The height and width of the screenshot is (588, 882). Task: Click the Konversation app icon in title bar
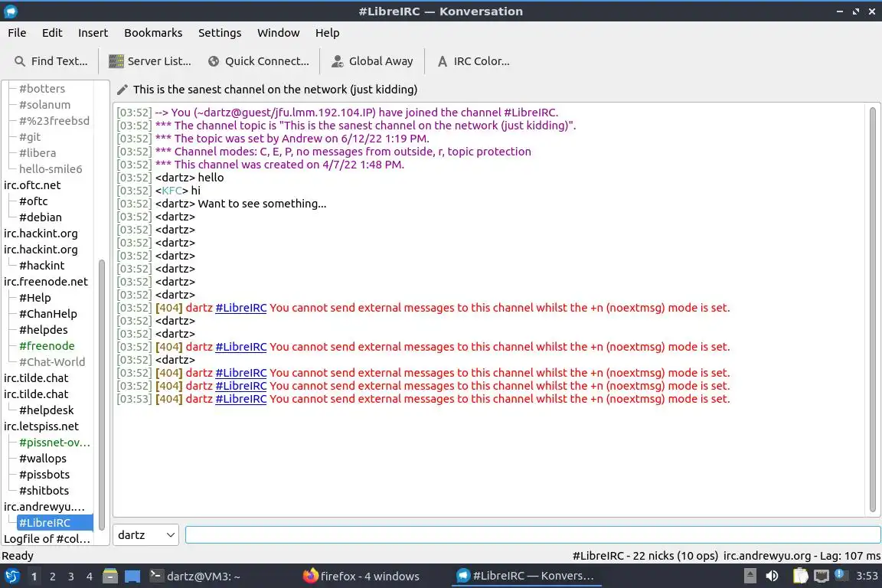pyautogui.click(x=11, y=11)
